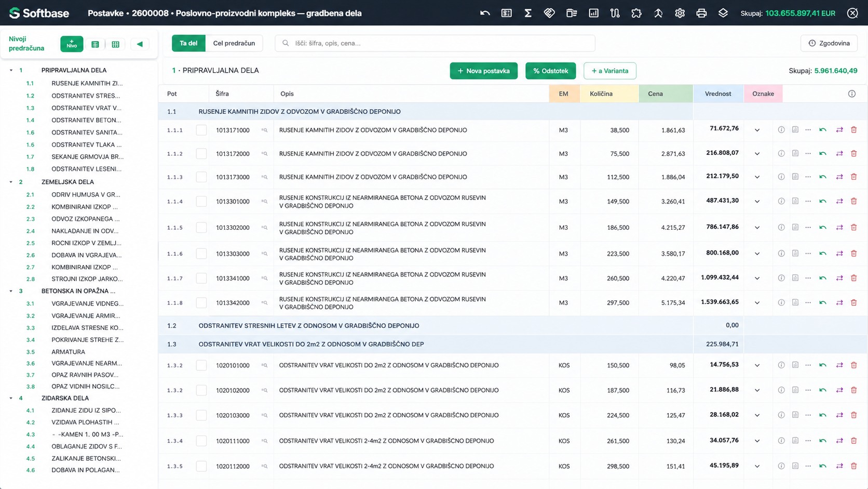The width and height of the screenshot is (868, 489).
Task: Click the Nova postavka button
Action: (x=483, y=71)
